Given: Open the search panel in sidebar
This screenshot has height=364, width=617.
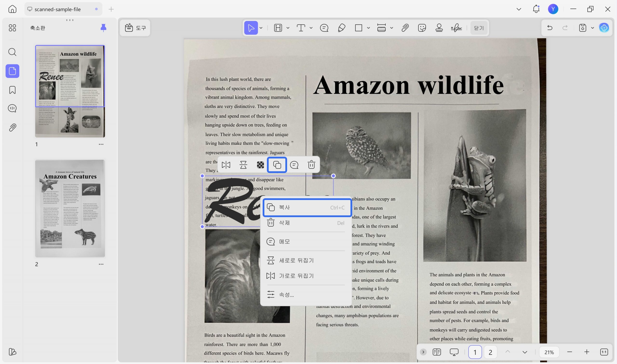Looking at the screenshot, I should [12, 52].
